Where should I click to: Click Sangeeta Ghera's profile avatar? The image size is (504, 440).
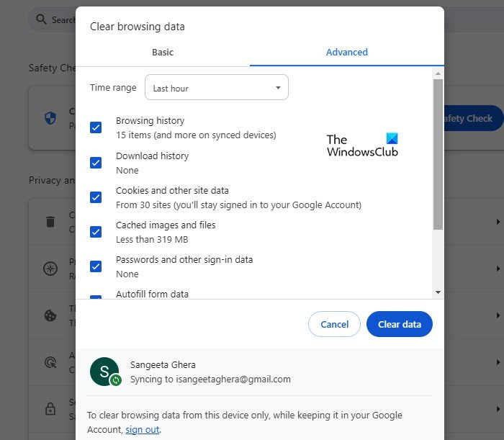(104, 371)
